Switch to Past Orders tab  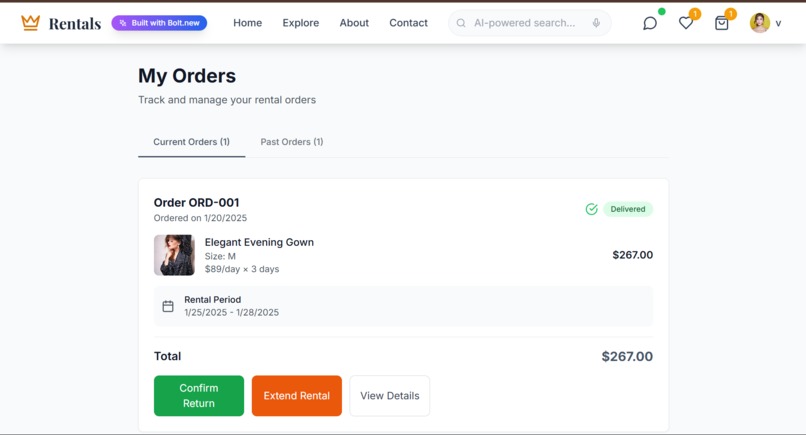point(291,142)
